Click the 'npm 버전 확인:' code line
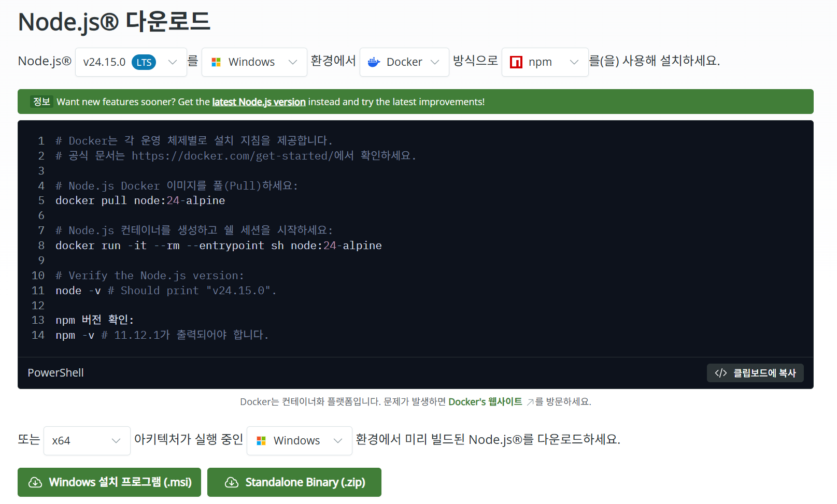 tap(94, 320)
